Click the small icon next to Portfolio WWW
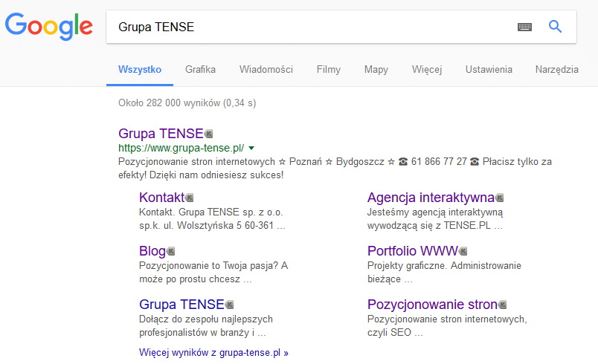Image resolution: width=598 pixels, height=364 pixels. tap(463, 251)
